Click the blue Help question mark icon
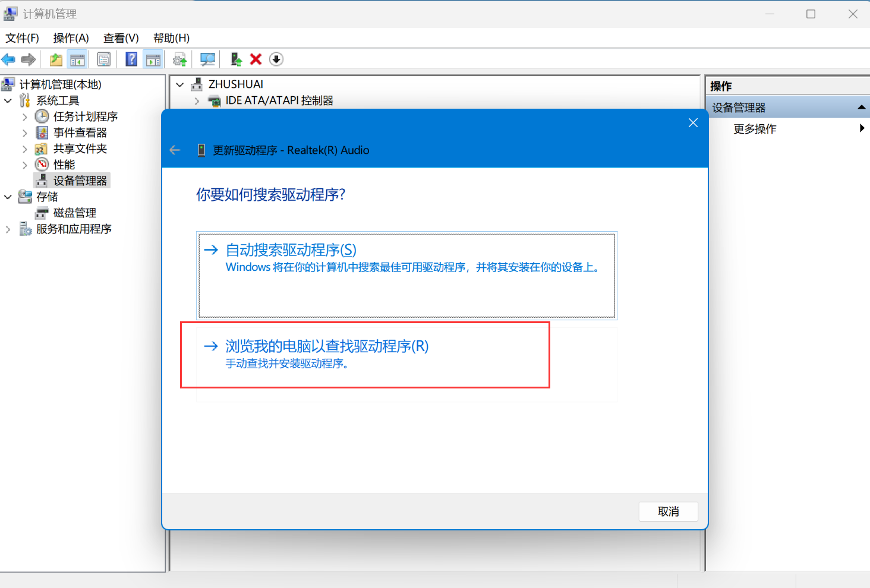The height and width of the screenshot is (588, 870). pos(132,59)
